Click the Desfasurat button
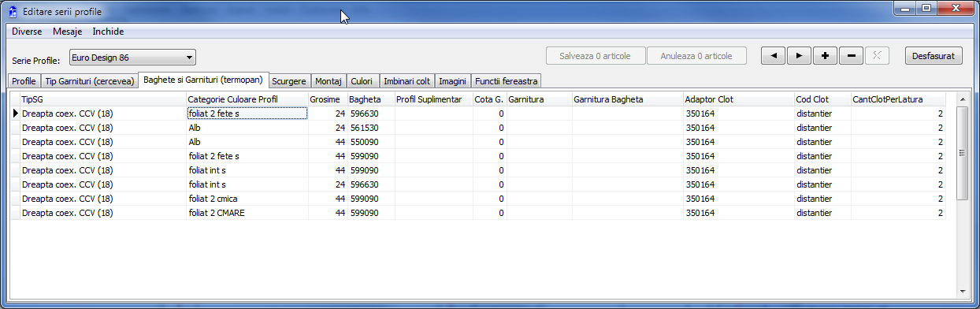Screen dimensions: 980x309 coord(934,56)
